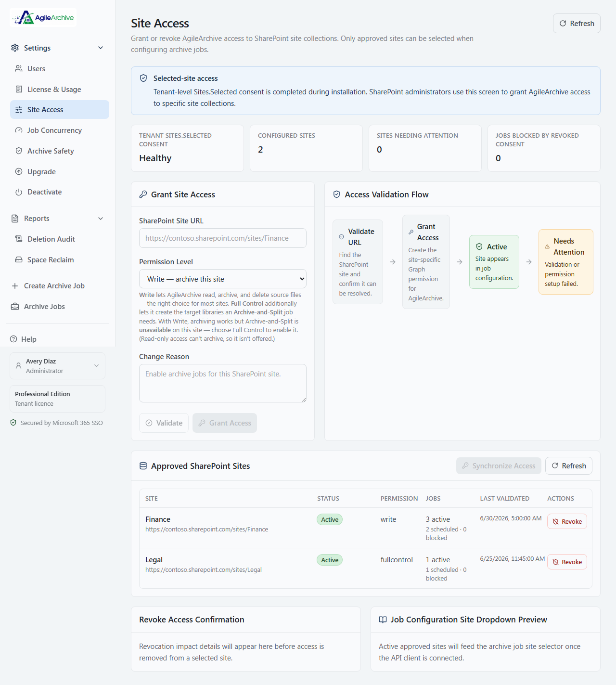Screen dimensions: 616x685
Task: Click the 6/30/2026, 5:00:00 AM timestamp
Action: (x=511, y=518)
